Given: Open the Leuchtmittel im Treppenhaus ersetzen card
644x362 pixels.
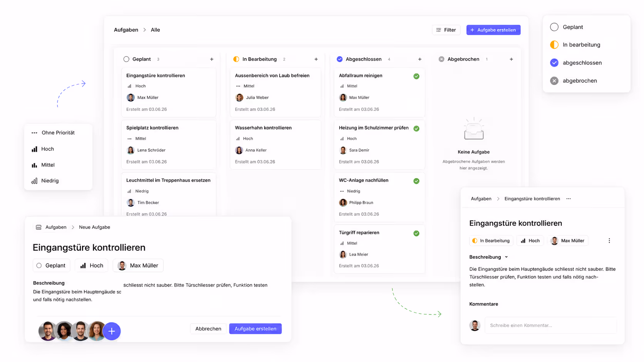Looking at the screenshot, I should pos(169,194).
